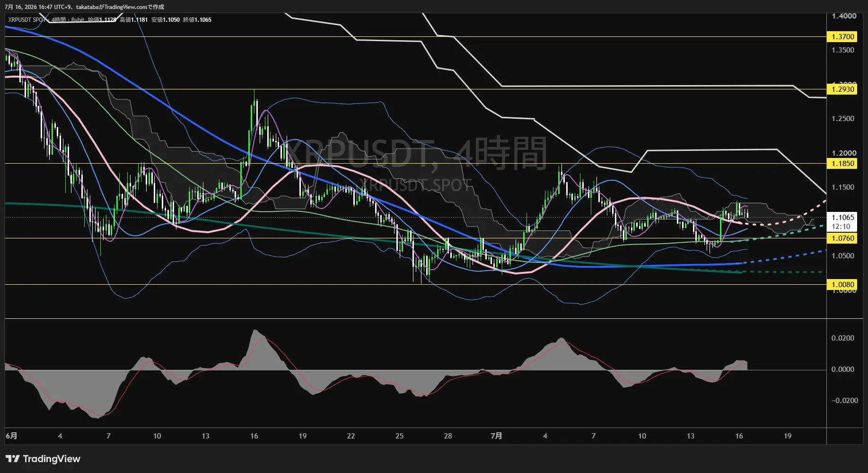Screen dimensions: 868x473
Task: Click the 終値1.1065 close value
Action: (197, 20)
